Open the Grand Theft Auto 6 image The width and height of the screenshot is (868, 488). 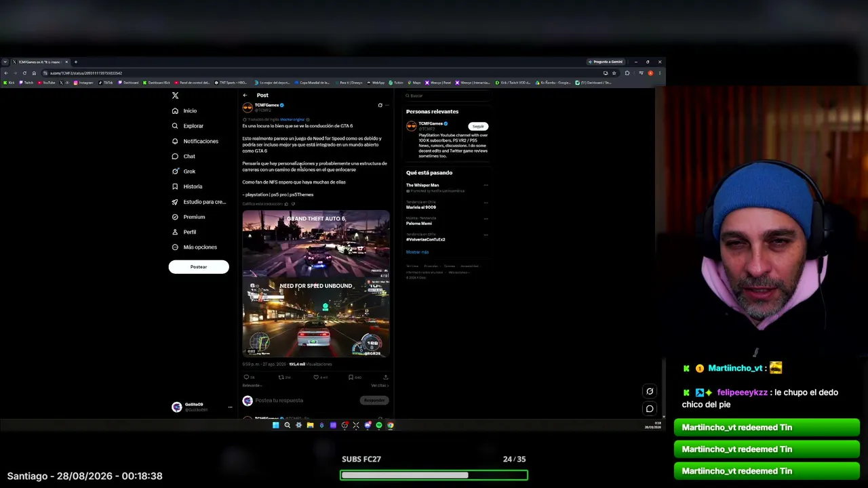coord(316,243)
